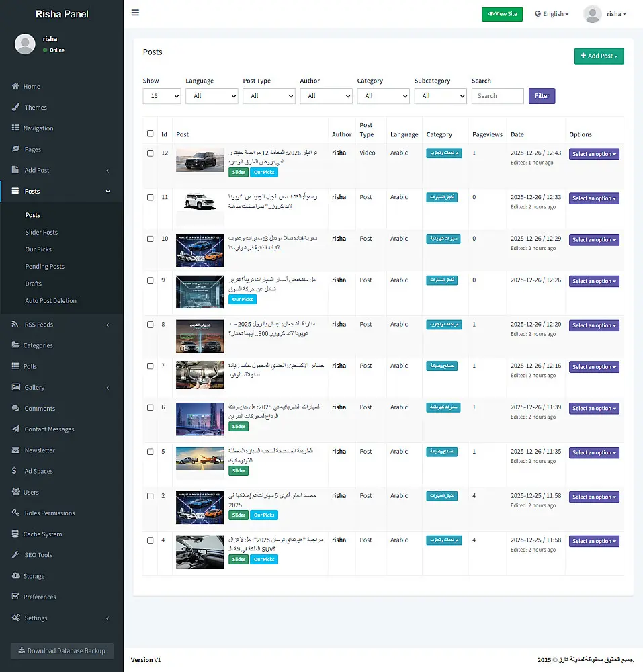643x672 pixels.
Task: Click the Slider tag on post 6
Action: click(239, 427)
